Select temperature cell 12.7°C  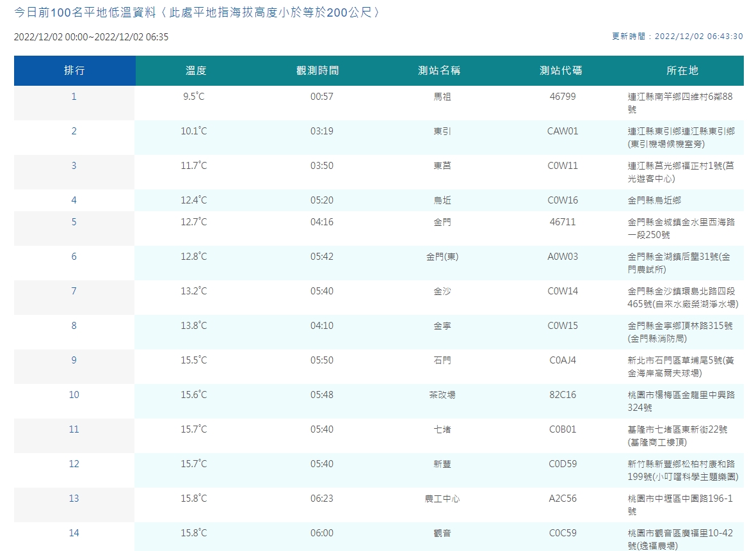click(x=194, y=222)
